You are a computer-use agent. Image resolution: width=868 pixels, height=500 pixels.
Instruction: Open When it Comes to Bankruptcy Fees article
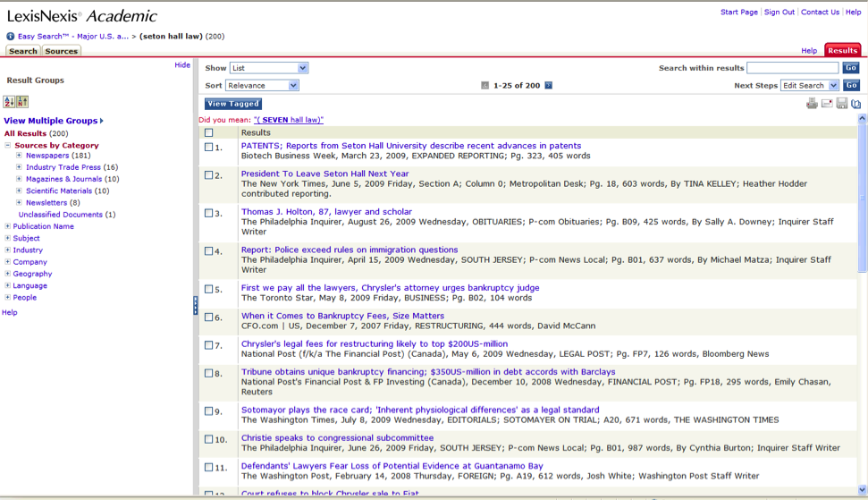[342, 316]
